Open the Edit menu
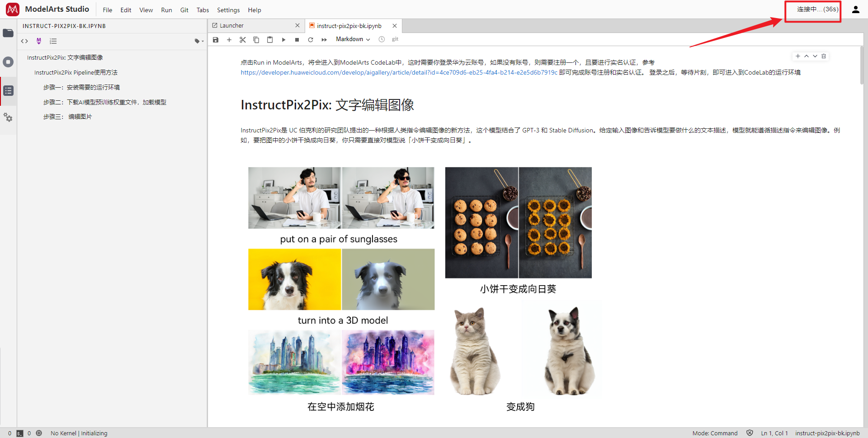The image size is (868, 438). [126, 10]
